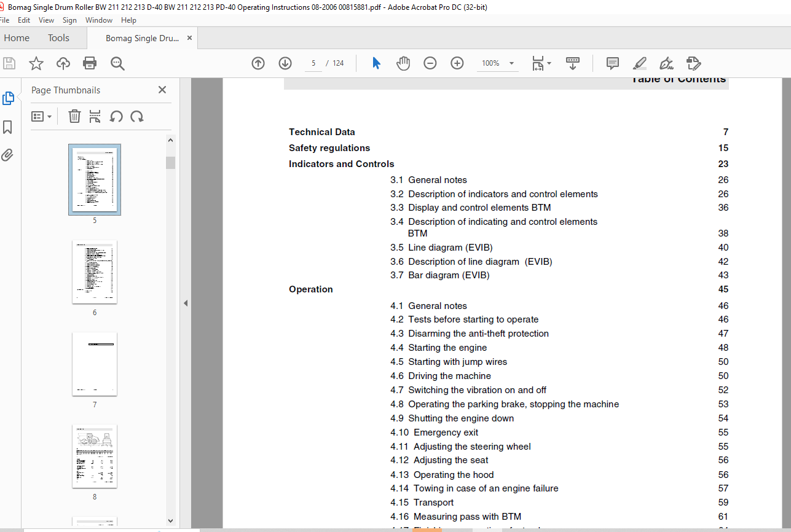Screen dimensions: 791x532
Task: Open the Attachments paperclip panel
Action: pyautogui.click(x=7, y=155)
